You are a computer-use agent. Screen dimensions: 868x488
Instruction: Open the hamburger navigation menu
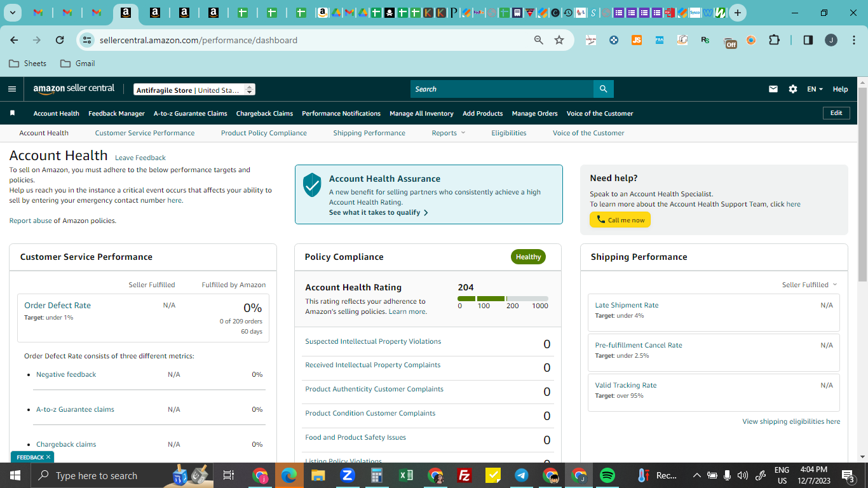point(12,89)
